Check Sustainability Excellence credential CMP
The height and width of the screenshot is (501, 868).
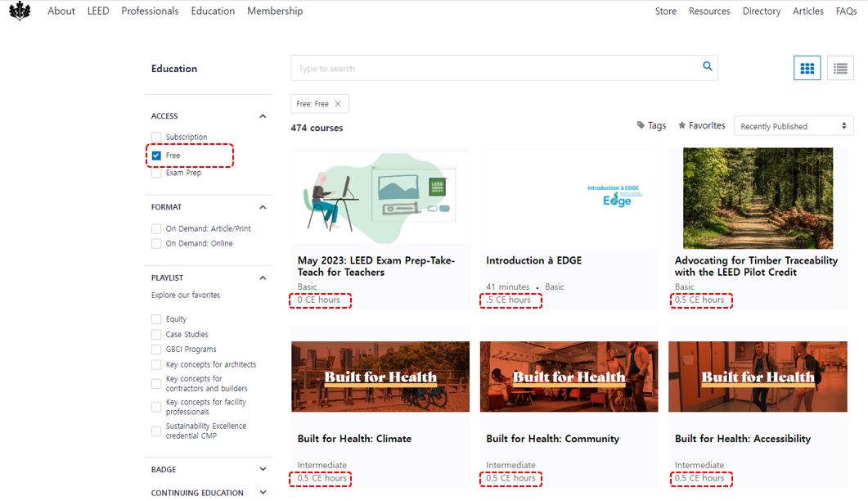156,431
